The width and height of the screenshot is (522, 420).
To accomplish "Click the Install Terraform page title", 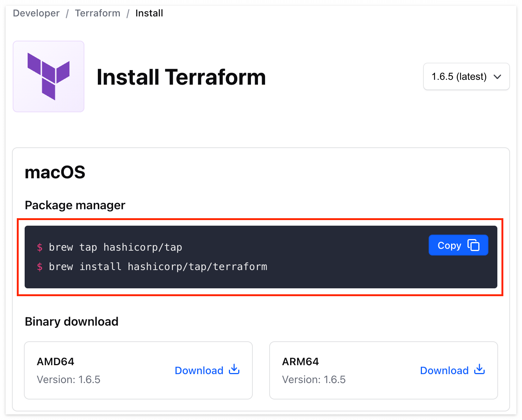I will pos(181,77).
